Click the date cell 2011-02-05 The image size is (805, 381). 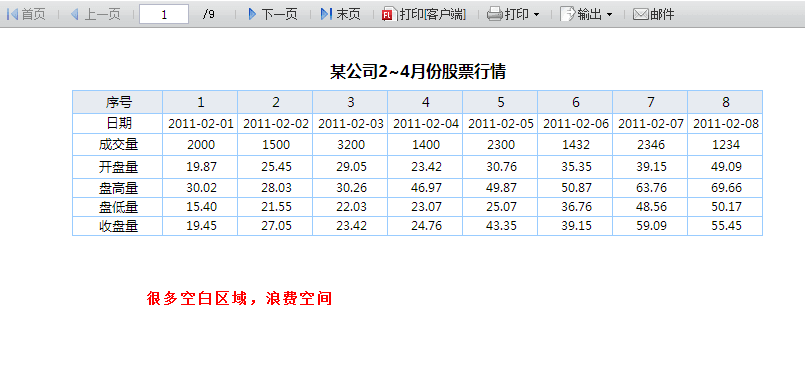(501, 124)
